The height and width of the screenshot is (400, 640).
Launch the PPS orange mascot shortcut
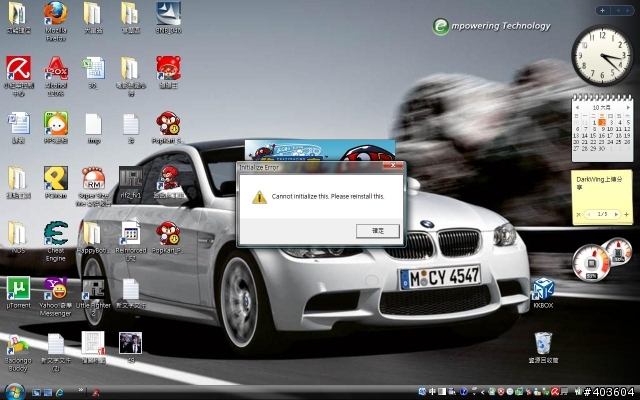[x=56, y=128]
